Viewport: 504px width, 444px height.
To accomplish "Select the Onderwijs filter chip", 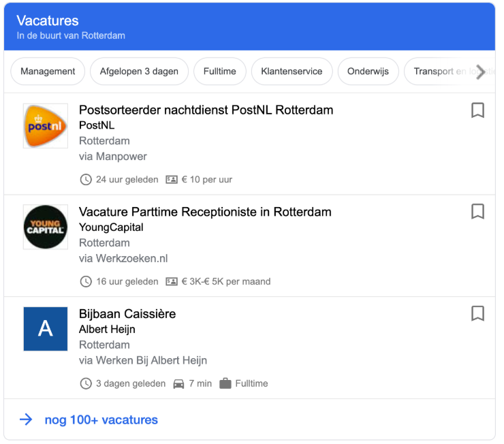I will pos(368,72).
